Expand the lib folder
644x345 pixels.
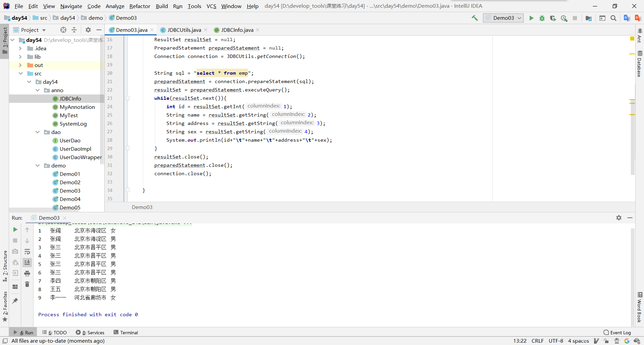tap(20, 57)
